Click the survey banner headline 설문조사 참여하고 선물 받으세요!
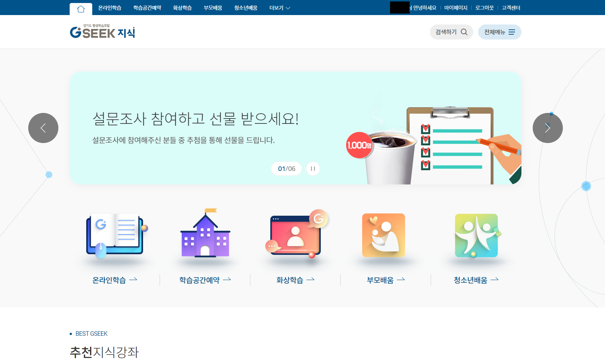 pos(195,119)
